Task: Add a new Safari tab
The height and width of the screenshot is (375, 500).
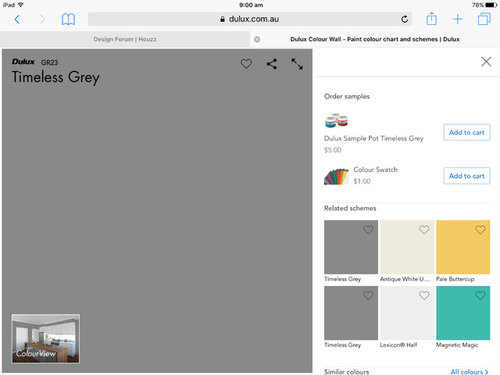Action: [x=457, y=19]
